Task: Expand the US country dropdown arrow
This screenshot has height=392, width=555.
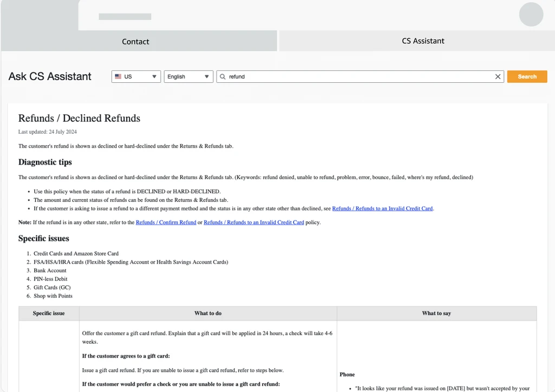Action: click(154, 77)
